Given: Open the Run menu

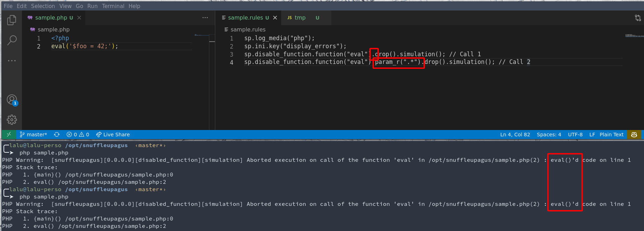Looking at the screenshot, I should [x=92, y=6].
